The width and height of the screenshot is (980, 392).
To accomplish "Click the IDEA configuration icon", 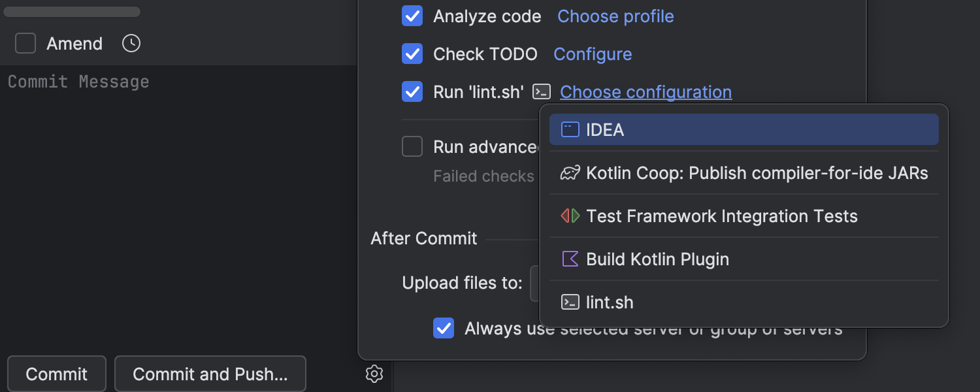I will [x=570, y=130].
